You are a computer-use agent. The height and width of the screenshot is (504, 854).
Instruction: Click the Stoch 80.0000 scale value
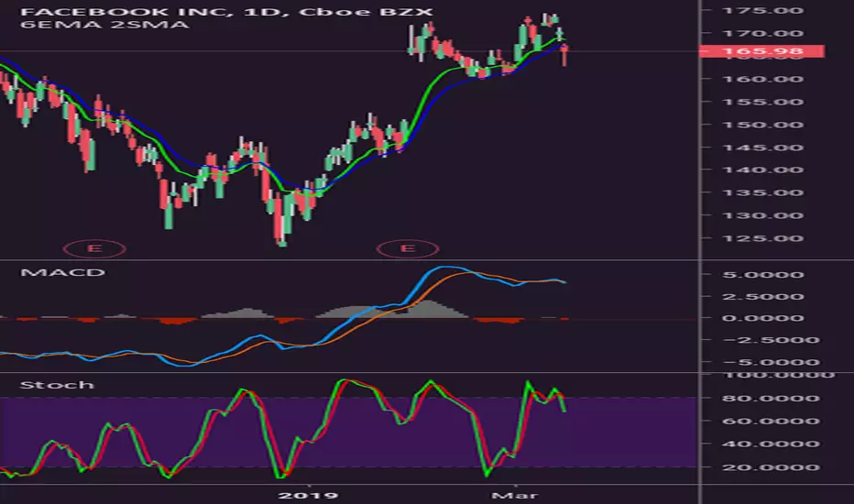[770, 399]
